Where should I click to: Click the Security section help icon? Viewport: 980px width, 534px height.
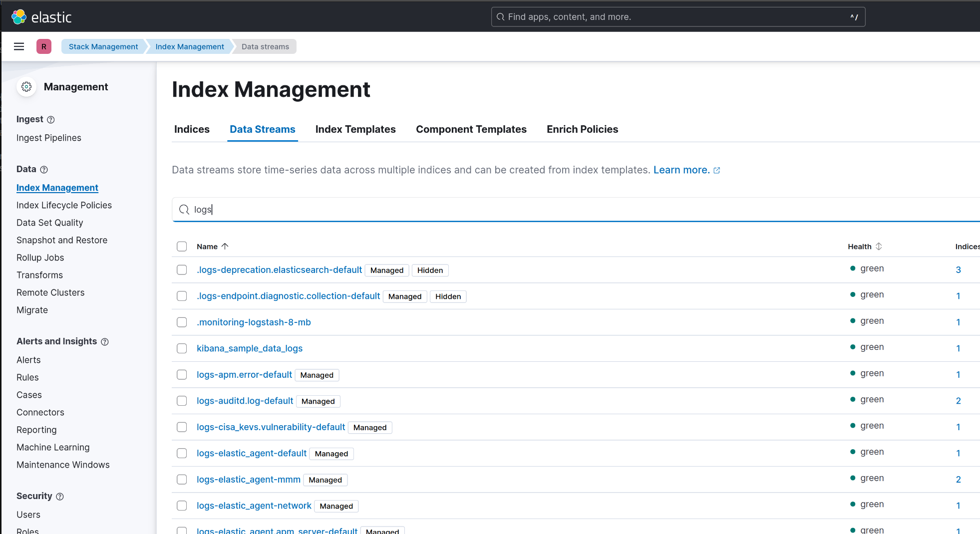(x=60, y=497)
